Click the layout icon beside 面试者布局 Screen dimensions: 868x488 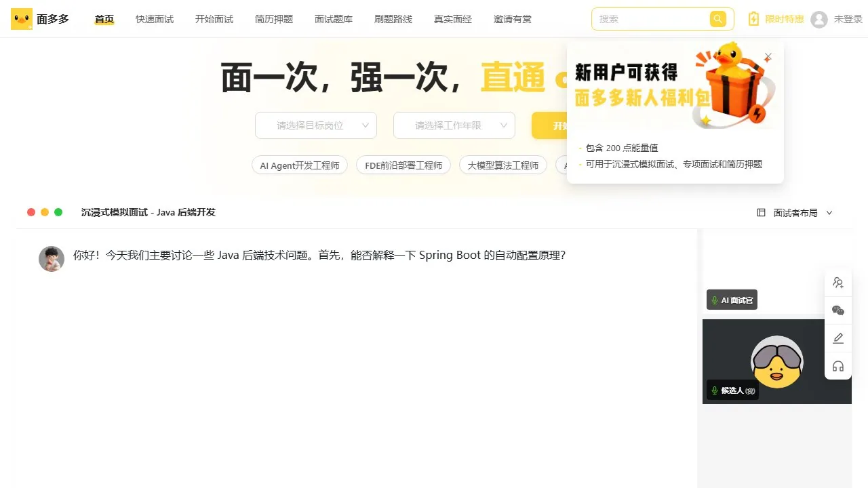click(761, 213)
